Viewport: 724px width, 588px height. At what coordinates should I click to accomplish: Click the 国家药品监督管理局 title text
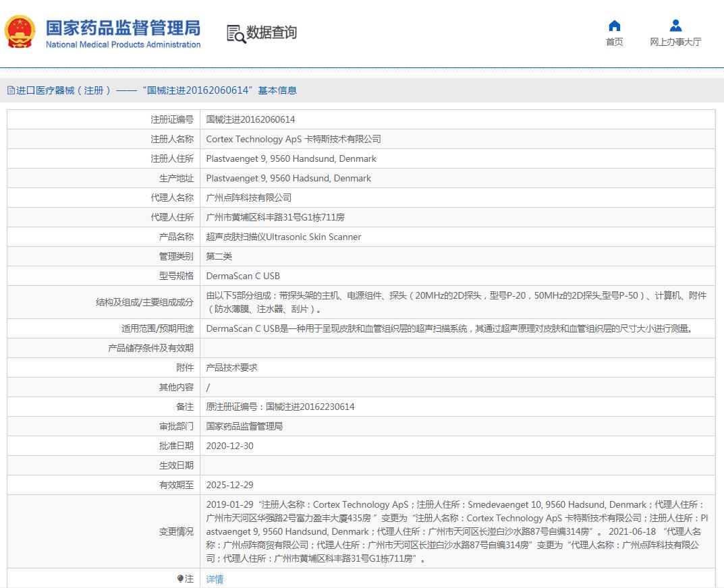[123, 28]
